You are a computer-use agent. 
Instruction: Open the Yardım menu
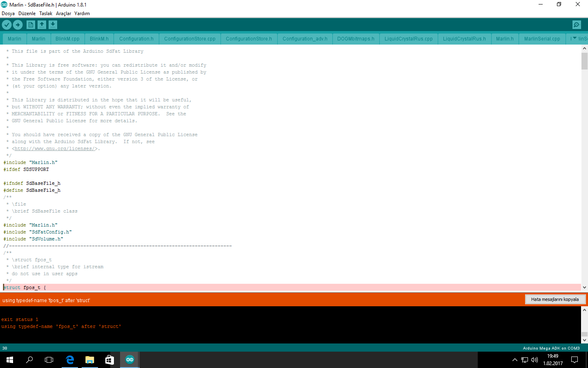pos(82,13)
